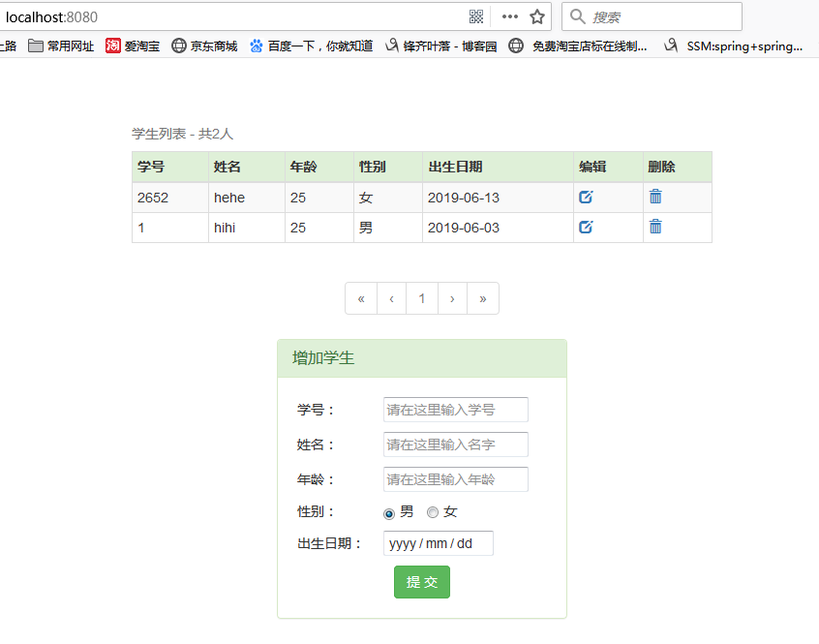This screenshot has width=819, height=644.
Task: Bookmark this page with the star icon
Action: pyautogui.click(x=537, y=16)
